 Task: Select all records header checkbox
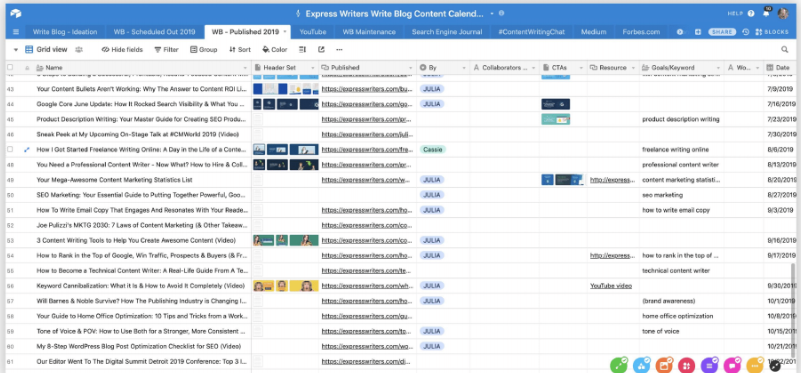point(10,67)
